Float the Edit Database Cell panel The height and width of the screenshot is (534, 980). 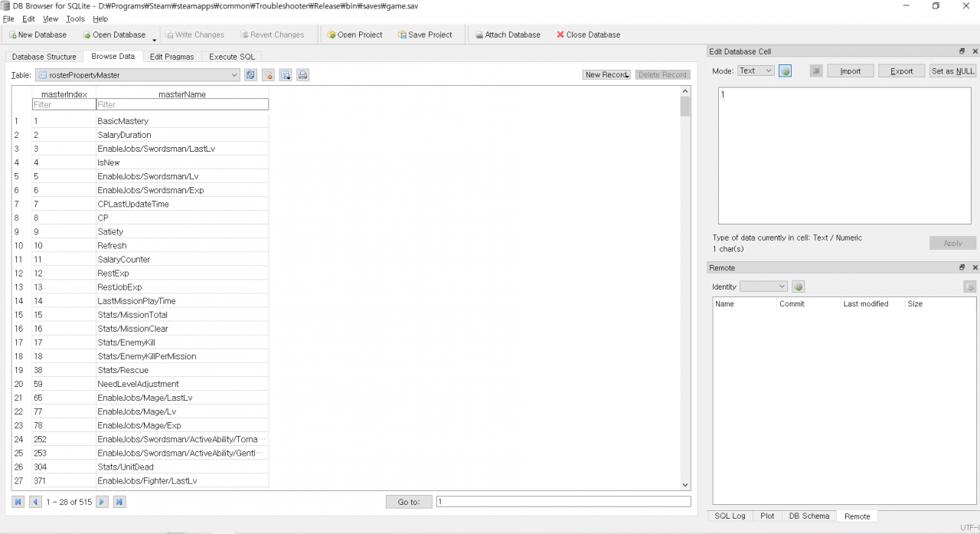(962, 51)
